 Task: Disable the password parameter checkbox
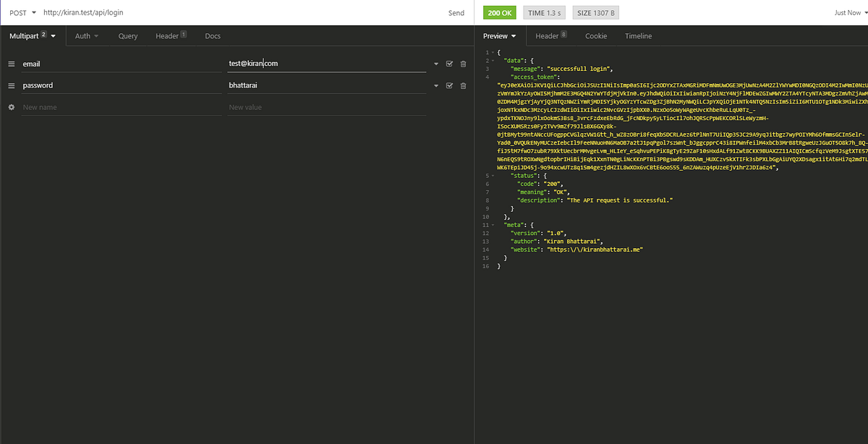pos(449,85)
